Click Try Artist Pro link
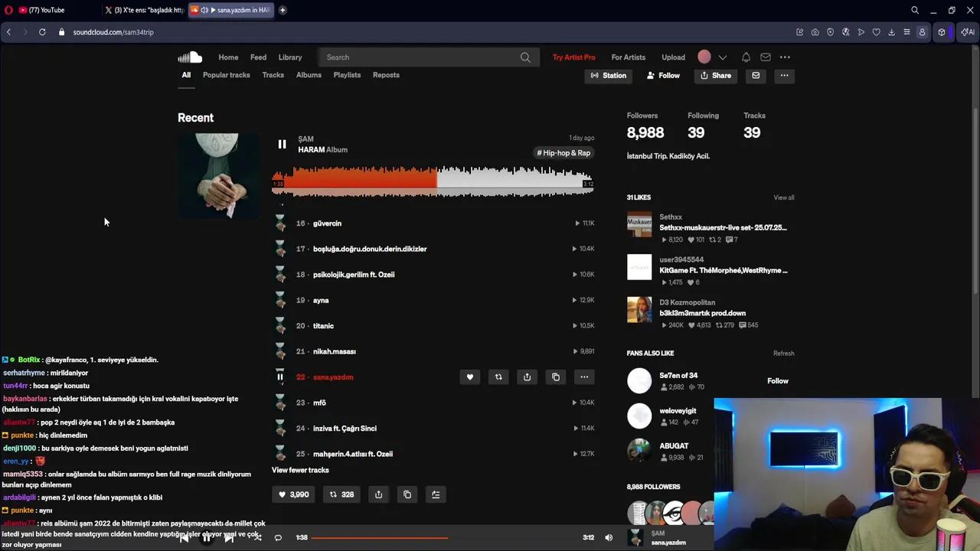 (x=573, y=57)
